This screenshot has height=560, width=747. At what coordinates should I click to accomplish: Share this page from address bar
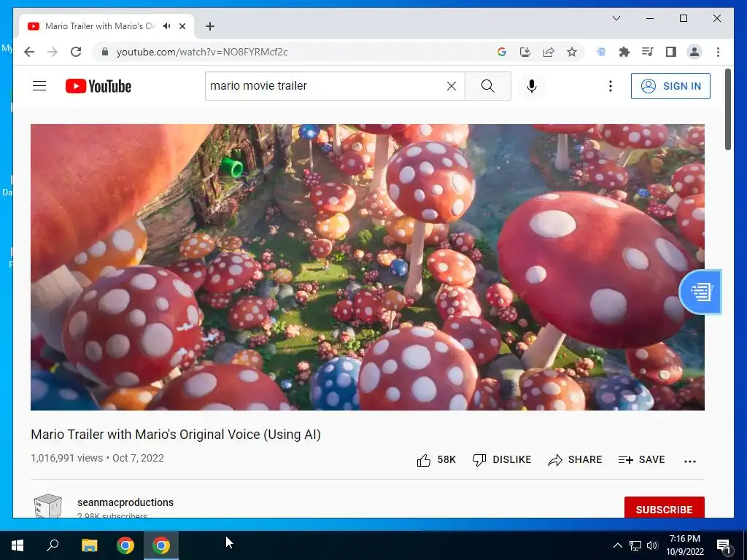[549, 52]
